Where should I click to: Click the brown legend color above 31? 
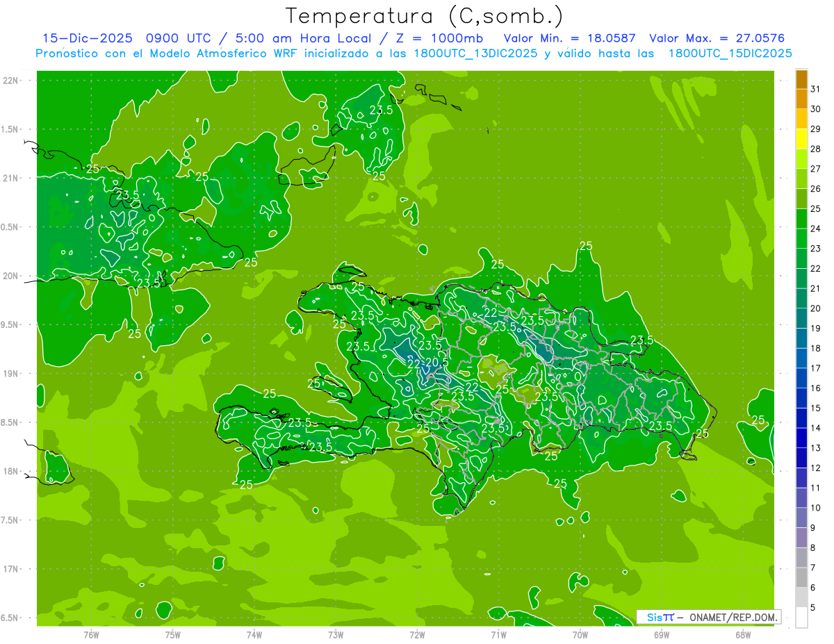click(x=801, y=79)
